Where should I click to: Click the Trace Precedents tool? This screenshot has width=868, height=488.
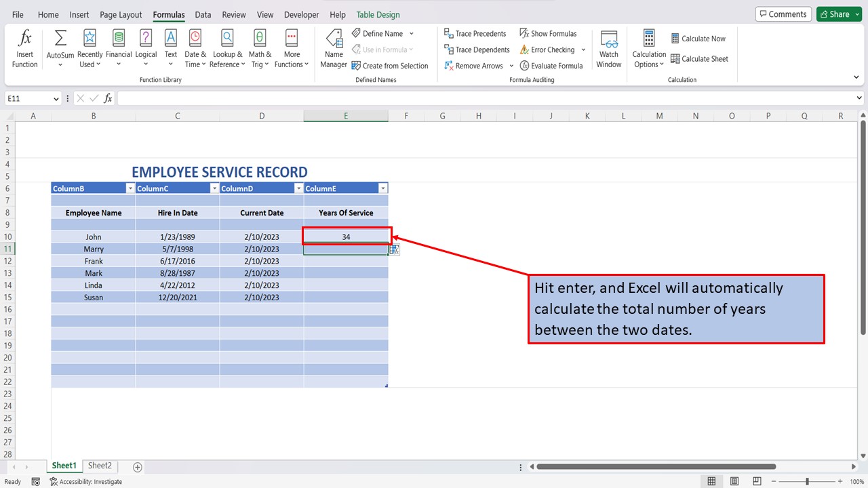[x=475, y=33]
